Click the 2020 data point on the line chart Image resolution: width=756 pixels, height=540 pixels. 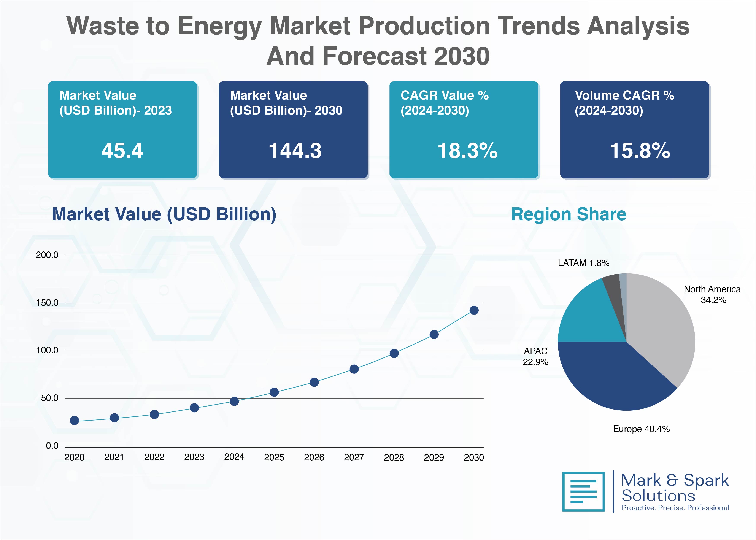click(x=75, y=421)
